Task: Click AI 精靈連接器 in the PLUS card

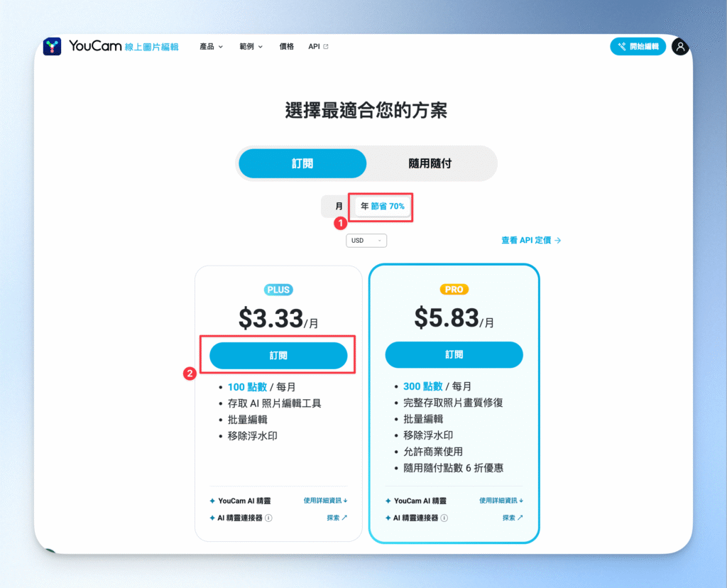Action: point(240,518)
